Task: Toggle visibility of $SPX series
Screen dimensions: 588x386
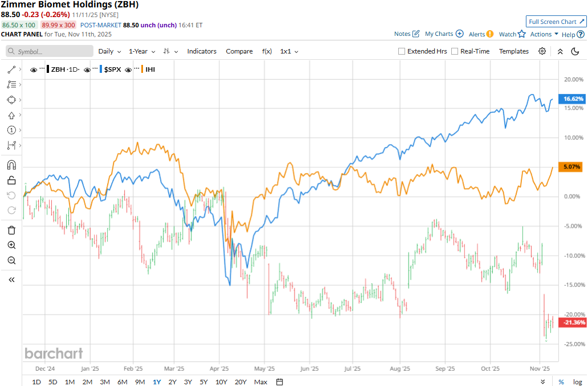Action: tap(87, 69)
